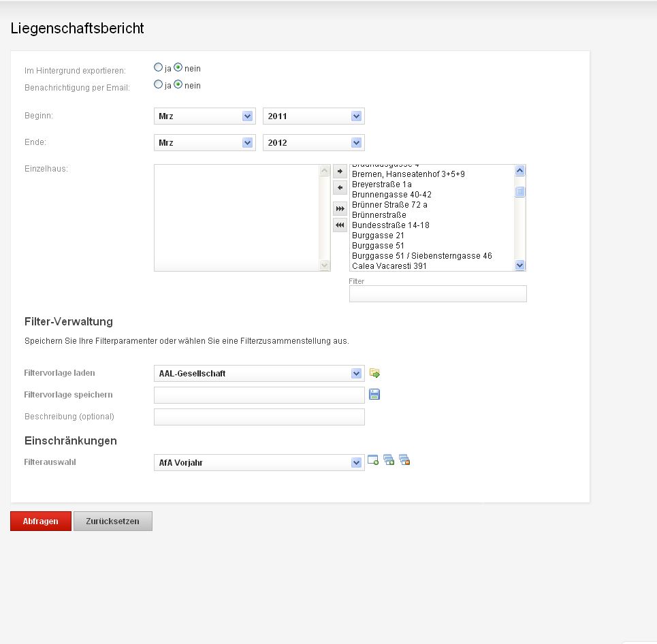Screen dimensions: 657x644
Task: Click the triple left arrows remove-all button
Action: click(x=340, y=225)
